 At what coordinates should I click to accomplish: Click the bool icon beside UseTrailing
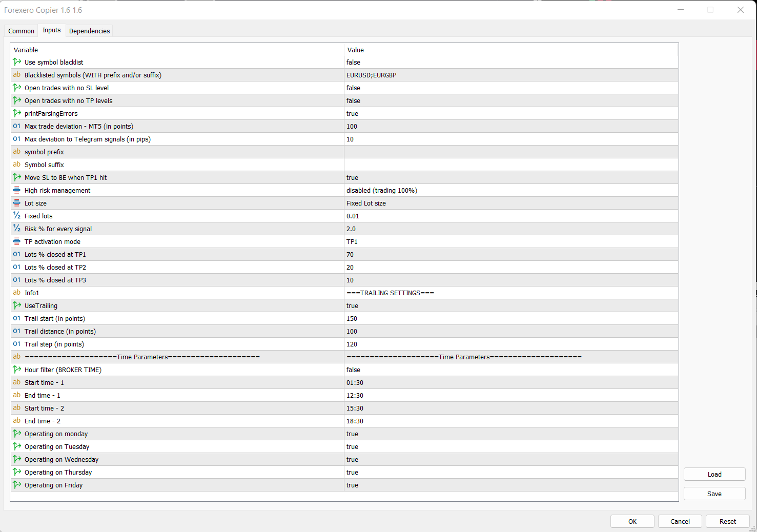tap(17, 305)
